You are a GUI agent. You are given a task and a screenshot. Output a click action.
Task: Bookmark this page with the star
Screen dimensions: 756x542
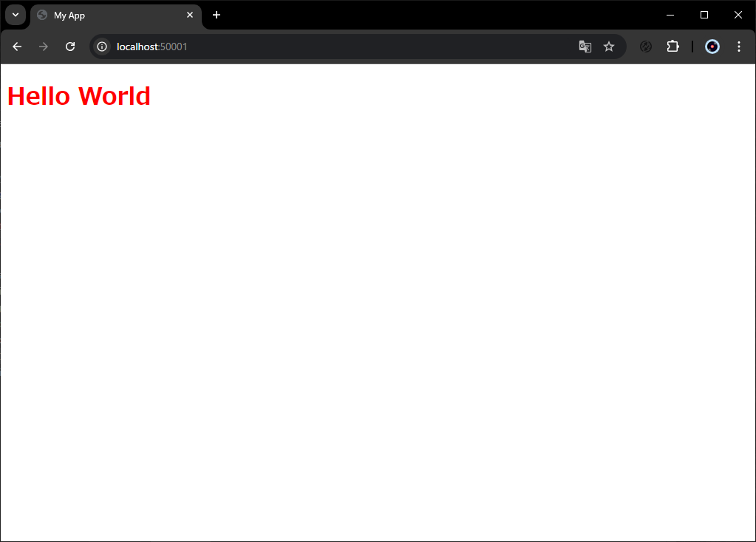[609, 47]
